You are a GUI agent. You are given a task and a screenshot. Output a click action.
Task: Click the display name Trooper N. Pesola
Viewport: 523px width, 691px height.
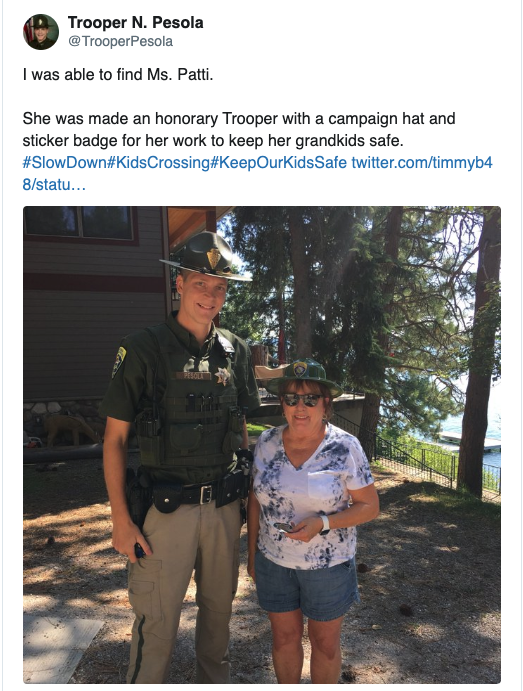point(135,22)
